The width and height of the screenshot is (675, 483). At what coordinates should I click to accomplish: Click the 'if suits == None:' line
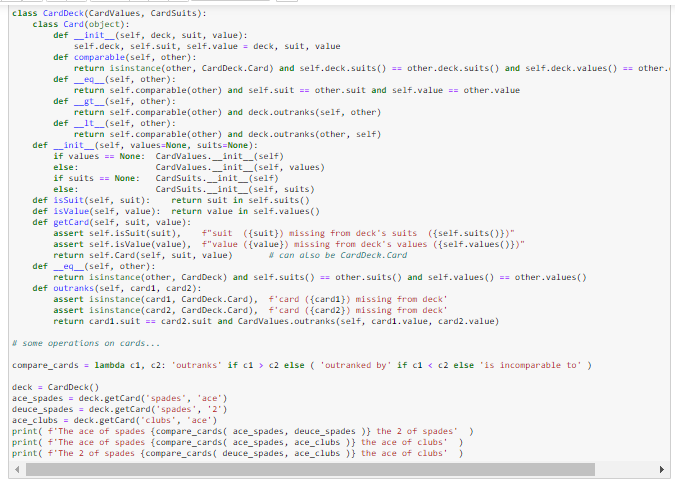[x=166, y=178]
